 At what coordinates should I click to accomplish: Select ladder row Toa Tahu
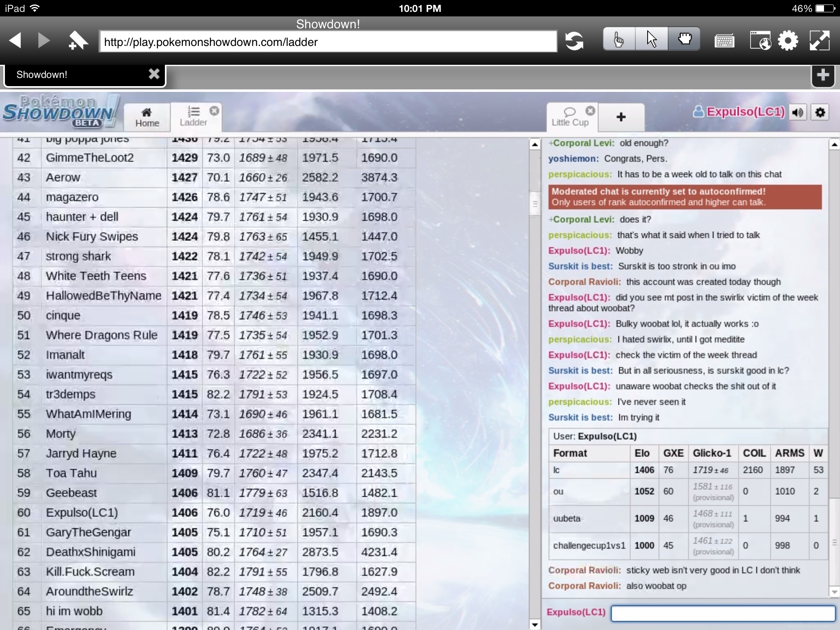[214, 473]
